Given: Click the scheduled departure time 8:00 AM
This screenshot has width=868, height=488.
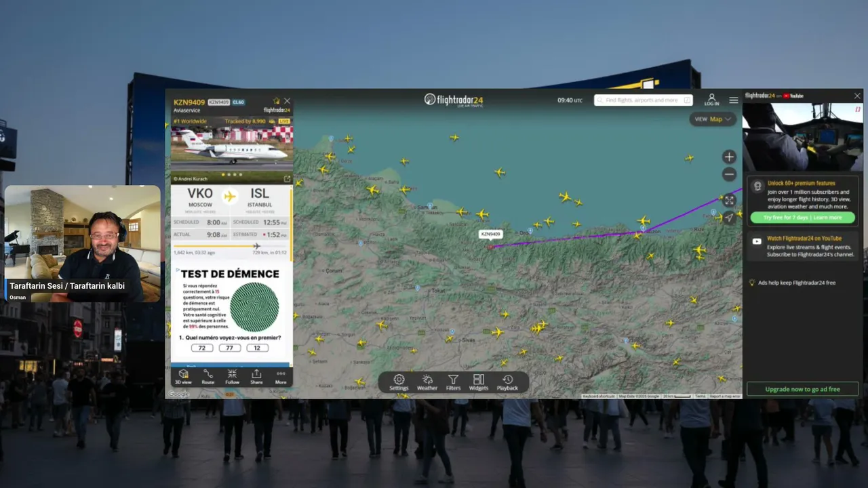Looking at the screenshot, I should pos(217,222).
